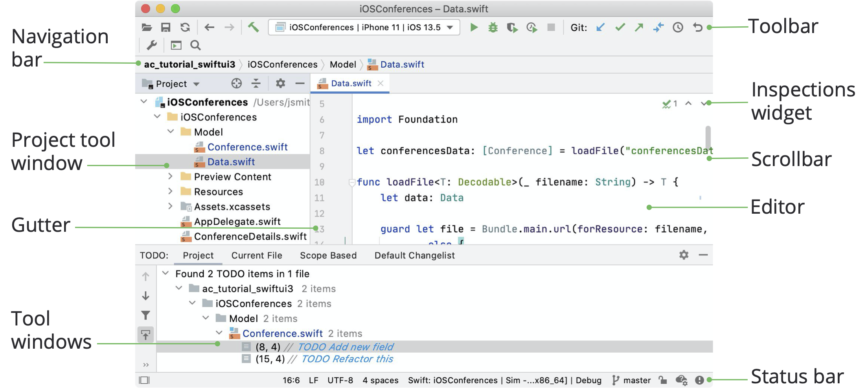Rollback changes with the undo arrow icon
This screenshot has width=868, height=390.
(x=697, y=27)
